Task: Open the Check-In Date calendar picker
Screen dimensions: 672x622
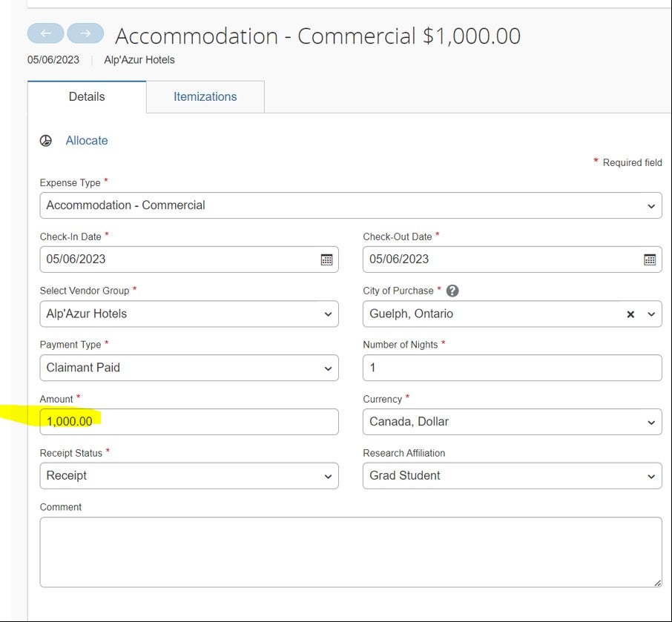Action: coord(326,259)
